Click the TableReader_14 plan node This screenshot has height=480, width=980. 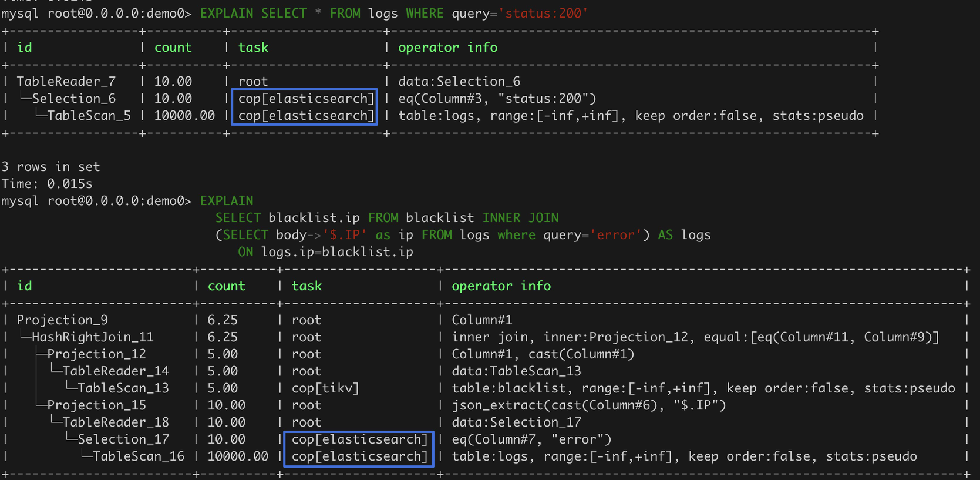coord(116,371)
